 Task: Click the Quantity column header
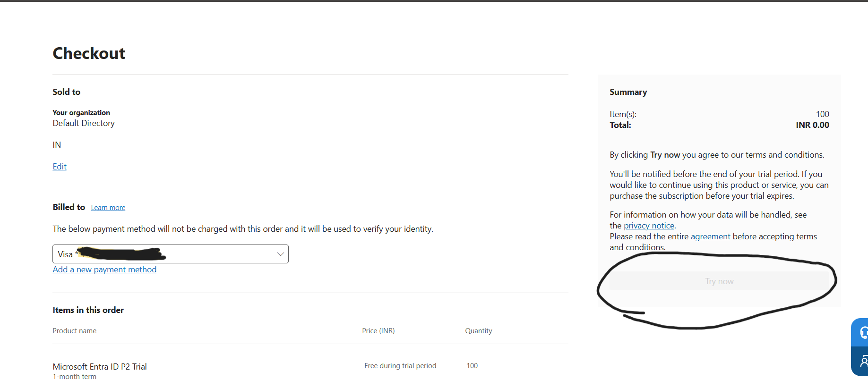tap(479, 331)
